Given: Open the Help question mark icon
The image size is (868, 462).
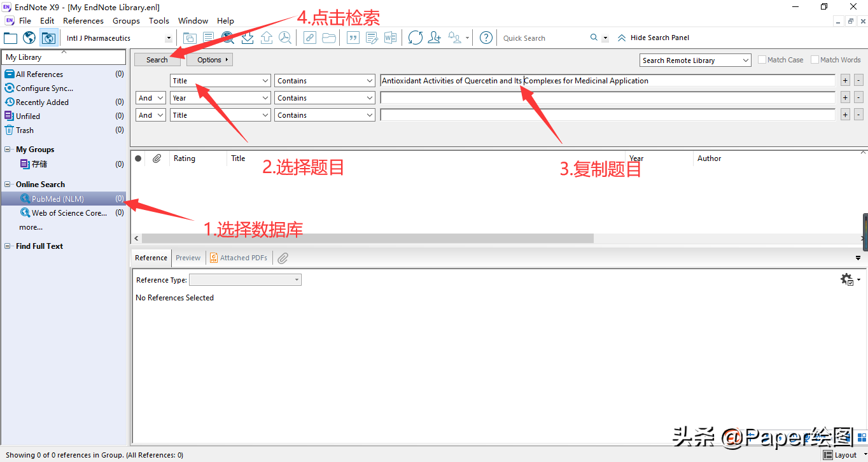Looking at the screenshot, I should (486, 38).
